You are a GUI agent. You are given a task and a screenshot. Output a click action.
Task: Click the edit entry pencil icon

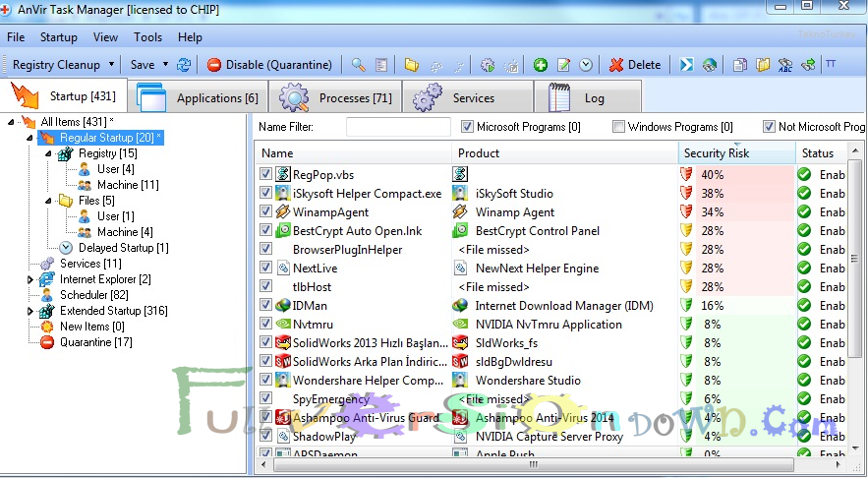[x=563, y=65]
